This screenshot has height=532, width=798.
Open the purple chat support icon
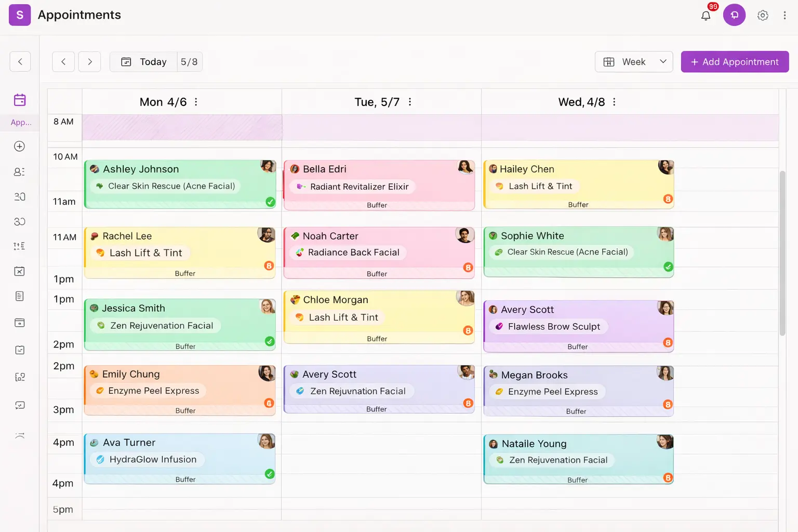(x=734, y=15)
